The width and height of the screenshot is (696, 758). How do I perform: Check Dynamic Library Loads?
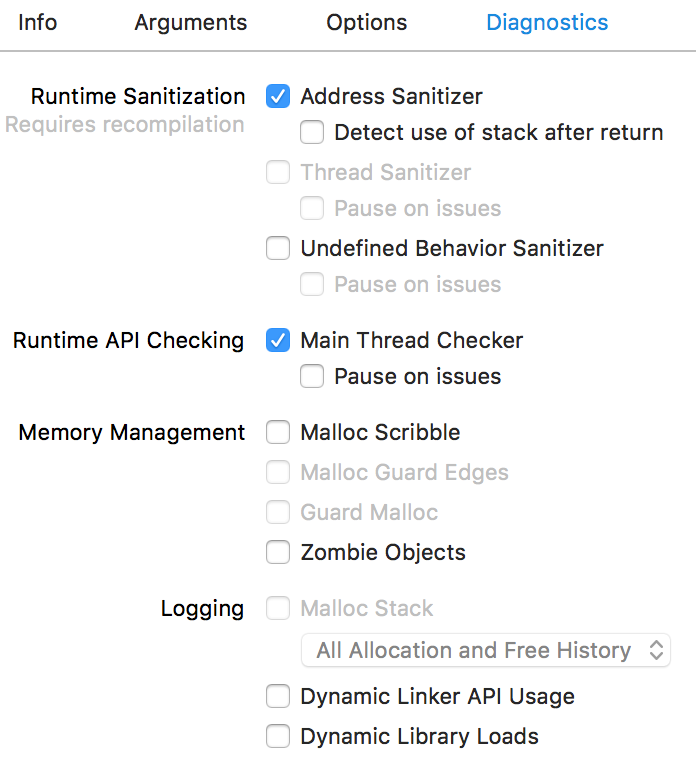click(x=278, y=736)
